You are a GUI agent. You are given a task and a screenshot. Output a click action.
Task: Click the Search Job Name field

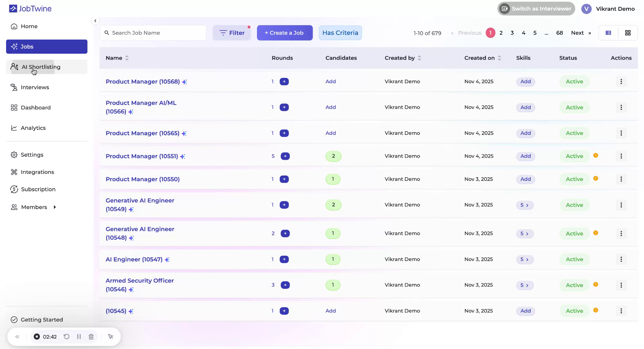pyautogui.click(x=153, y=33)
